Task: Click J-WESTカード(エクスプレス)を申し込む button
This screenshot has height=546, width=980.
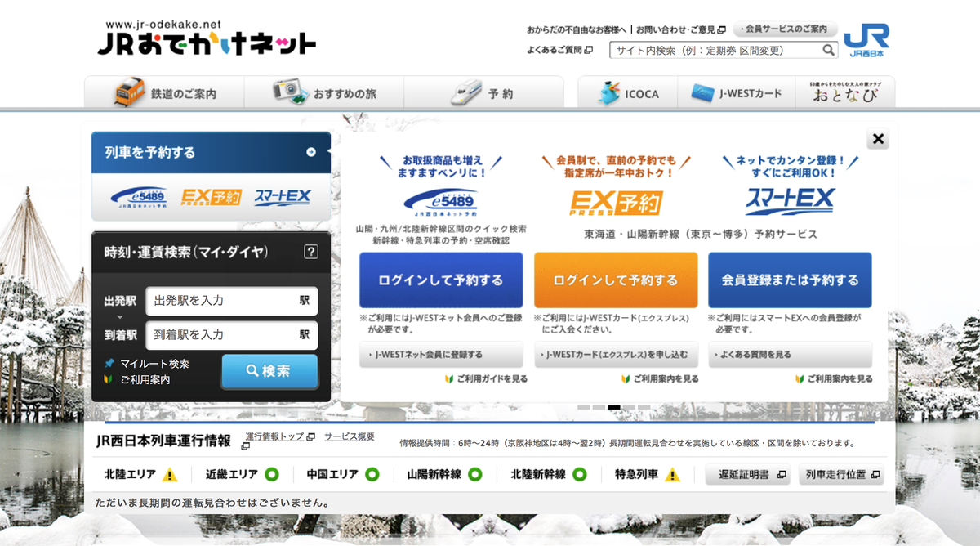Action: coord(616,355)
